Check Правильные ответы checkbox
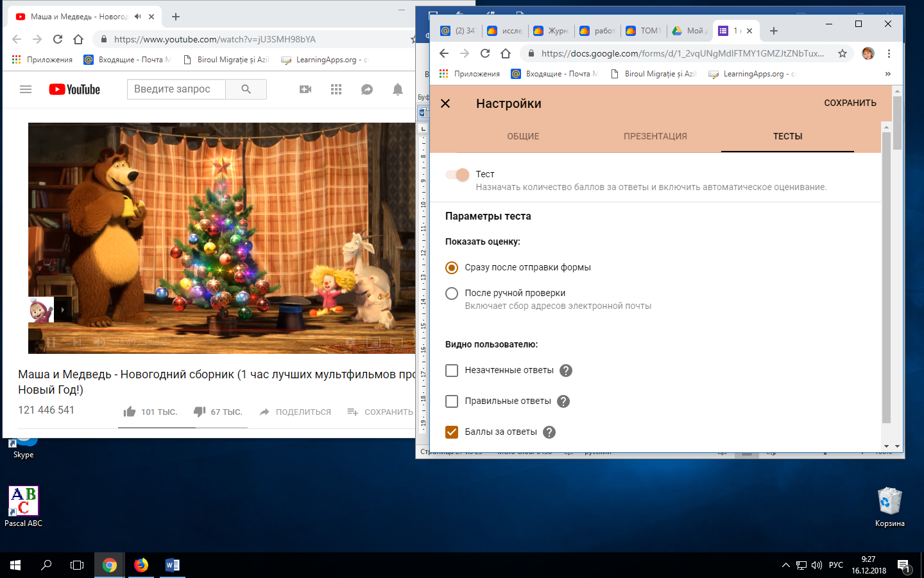 point(452,401)
